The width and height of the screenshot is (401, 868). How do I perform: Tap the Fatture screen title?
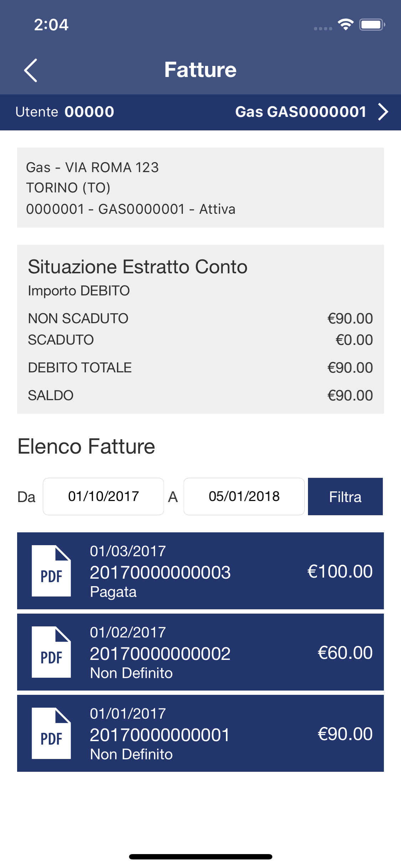pos(200,69)
